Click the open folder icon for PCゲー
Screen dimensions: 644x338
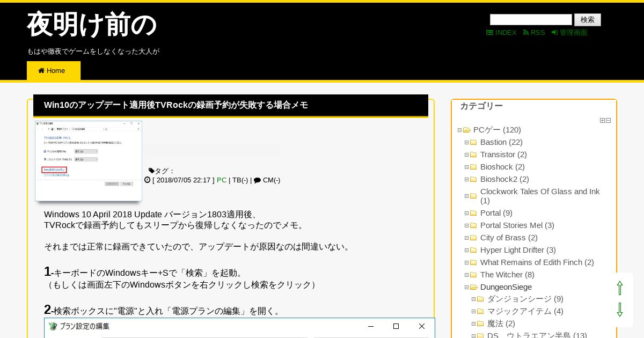[x=467, y=130]
